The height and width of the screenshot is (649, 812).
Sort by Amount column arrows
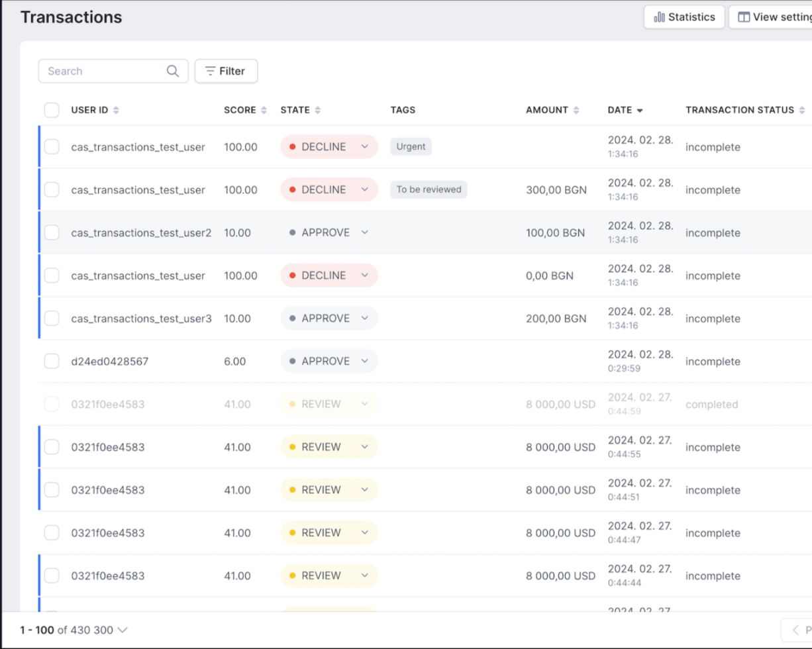[x=576, y=110]
